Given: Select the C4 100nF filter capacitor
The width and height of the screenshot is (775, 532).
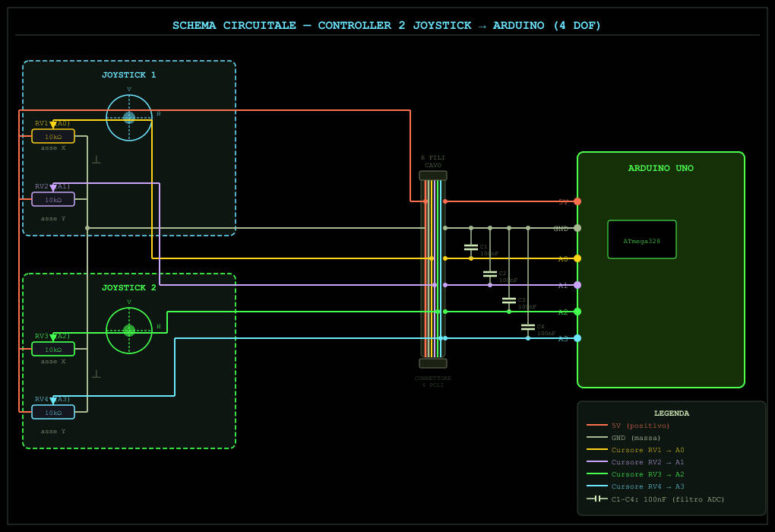Looking at the screenshot, I should pos(527,325).
